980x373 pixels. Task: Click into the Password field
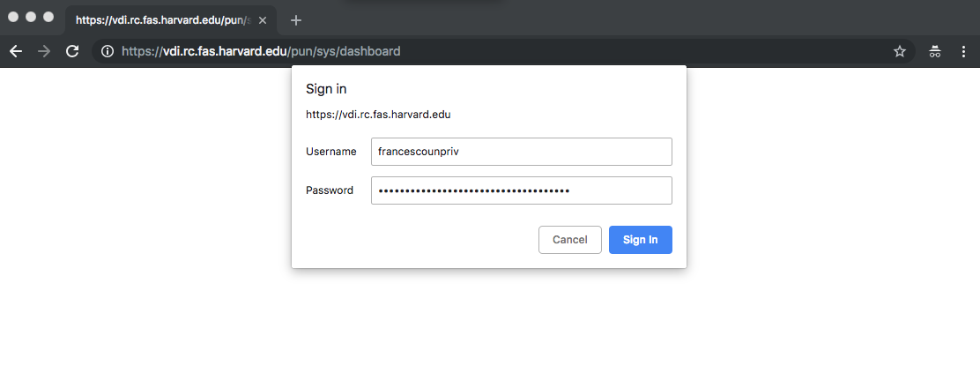pos(521,190)
